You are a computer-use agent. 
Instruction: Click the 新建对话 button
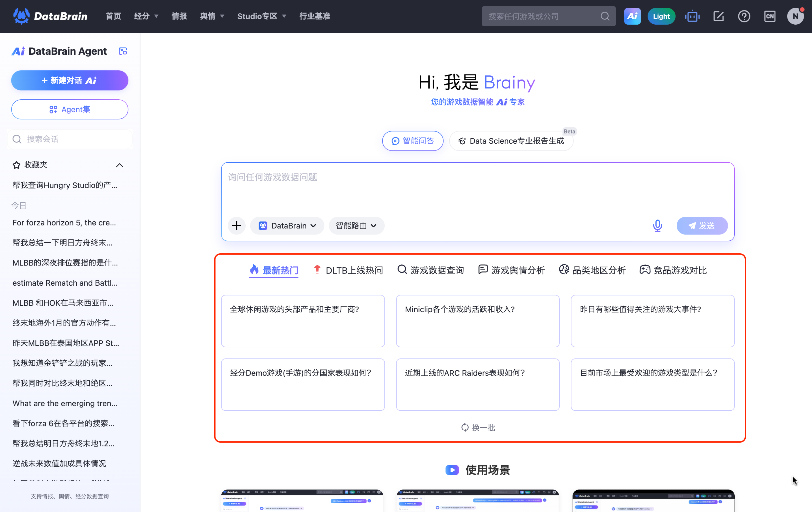coord(69,80)
